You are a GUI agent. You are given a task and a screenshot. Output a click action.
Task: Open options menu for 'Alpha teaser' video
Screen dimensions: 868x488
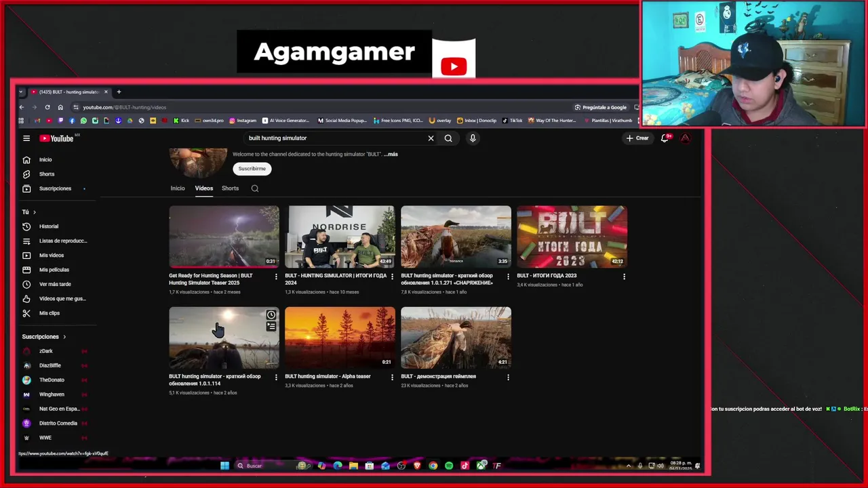click(x=392, y=377)
